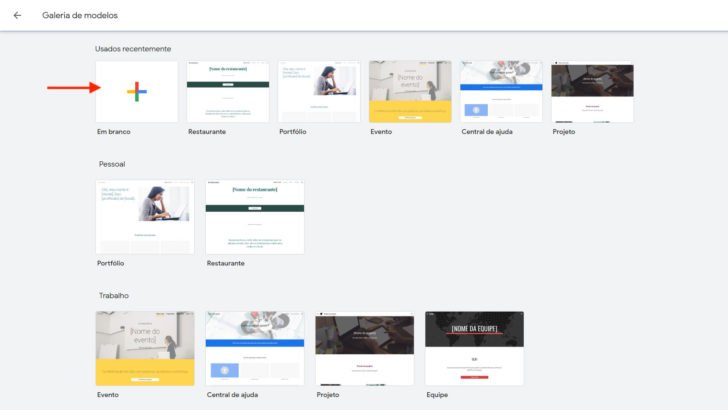This screenshot has height=410, width=728.
Task: Click the 'Equipe' label under Trabalho
Action: (x=437, y=395)
